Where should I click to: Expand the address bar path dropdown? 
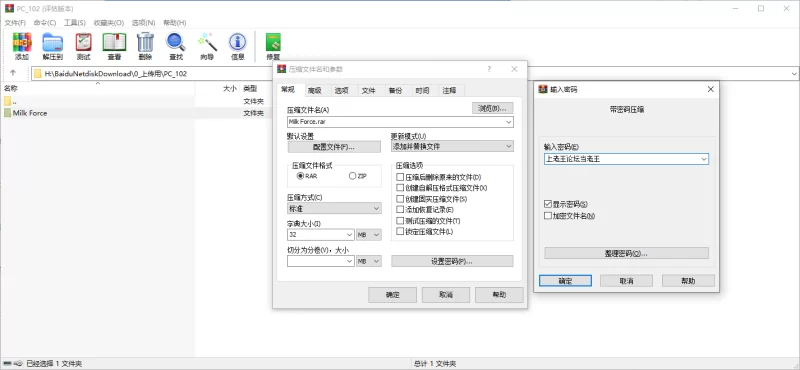[x=794, y=73]
